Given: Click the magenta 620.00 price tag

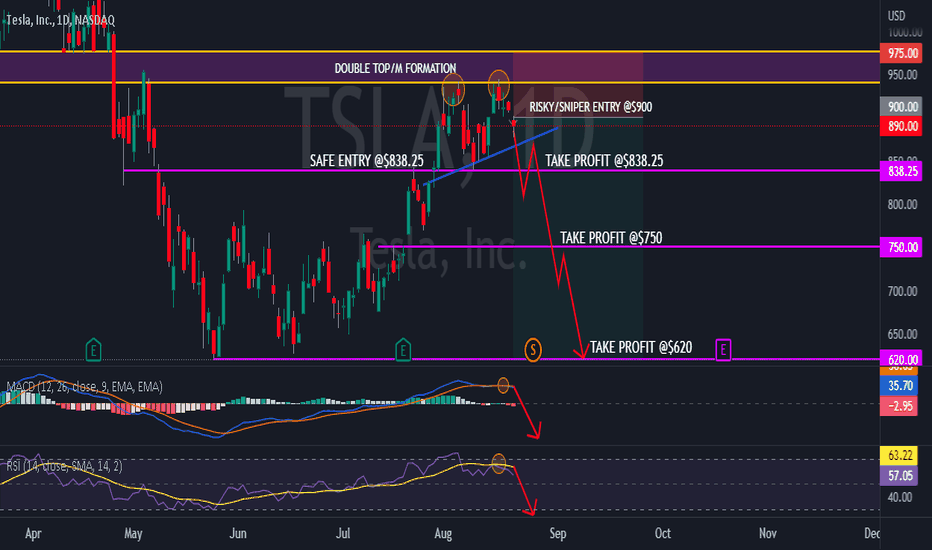Looking at the screenshot, I should [x=901, y=359].
